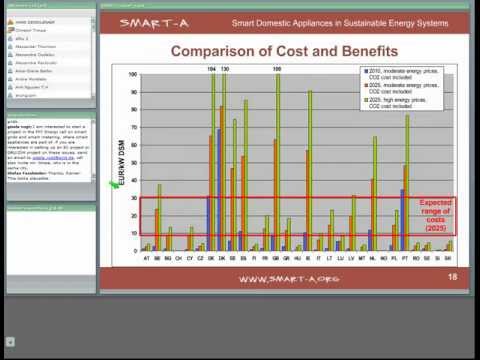Click attendee list scrollbar up arrow
480x360 pixels.
click(93, 21)
